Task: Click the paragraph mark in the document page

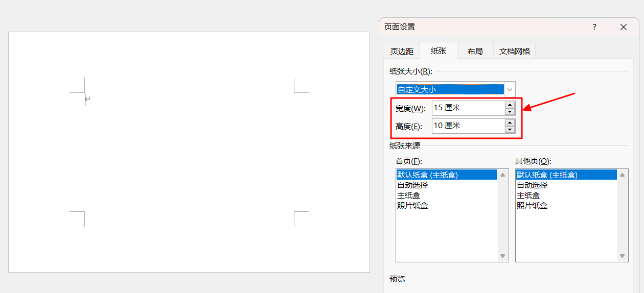Action: click(88, 98)
